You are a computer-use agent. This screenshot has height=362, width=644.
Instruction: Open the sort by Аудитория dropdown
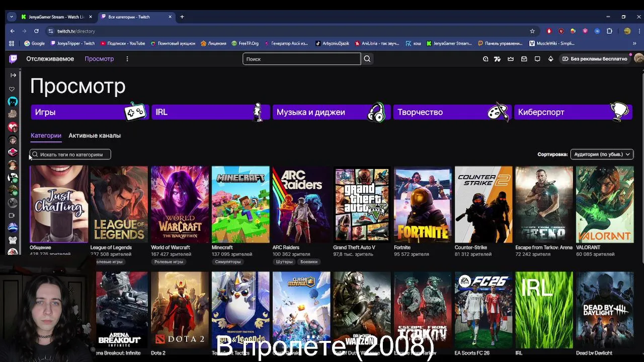[602, 154]
